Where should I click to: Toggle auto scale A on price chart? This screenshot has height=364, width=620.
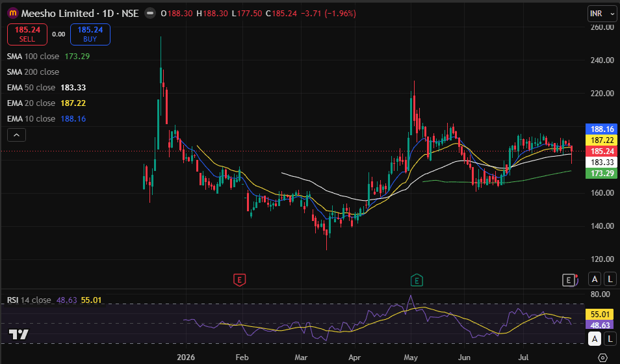coord(595,279)
